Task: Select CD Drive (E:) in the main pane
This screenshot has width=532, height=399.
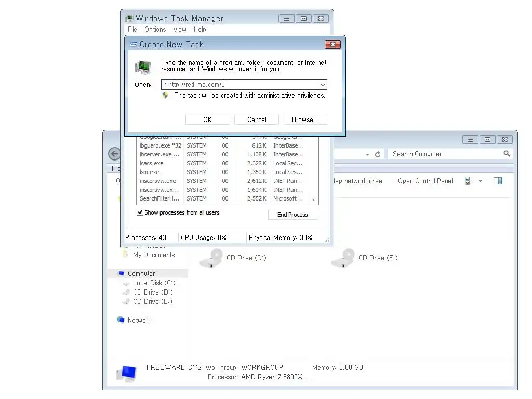Action: pyautogui.click(x=365, y=258)
